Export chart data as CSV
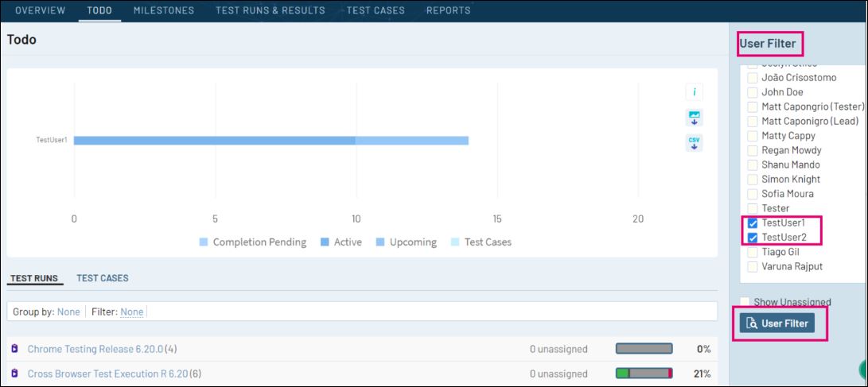This screenshot has width=868, height=387. point(694,143)
